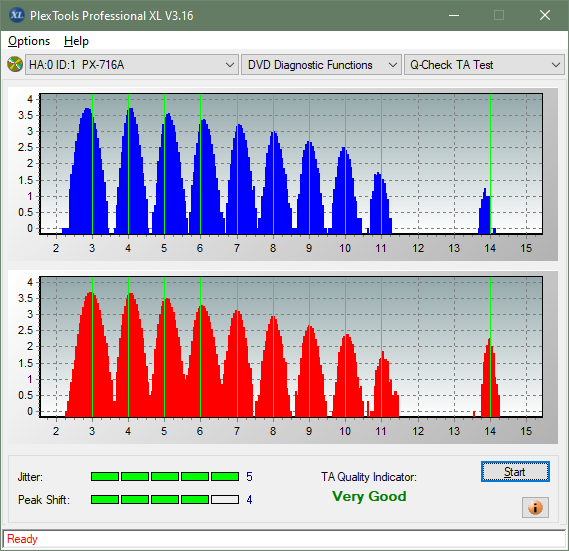Click the Jitter level bar indicator

click(x=165, y=476)
